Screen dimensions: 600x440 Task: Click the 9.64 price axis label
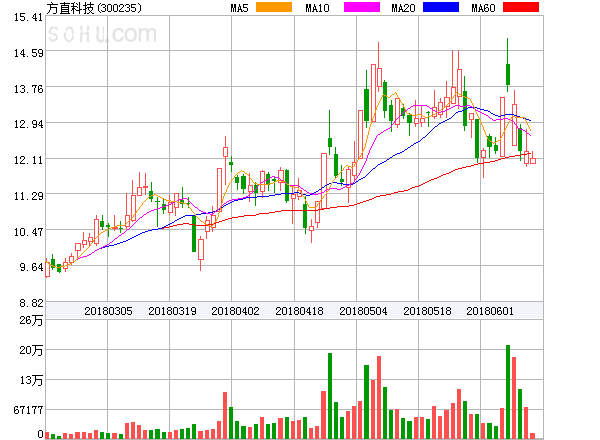31,267
